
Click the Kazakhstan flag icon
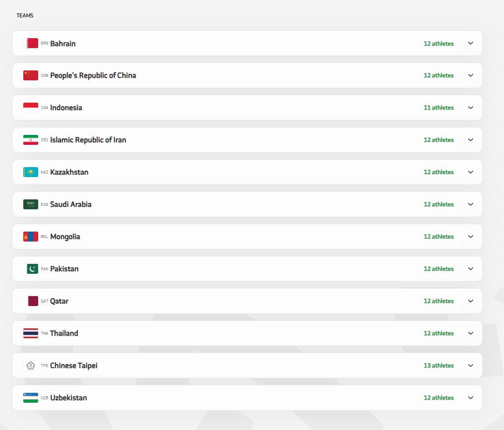(x=30, y=172)
